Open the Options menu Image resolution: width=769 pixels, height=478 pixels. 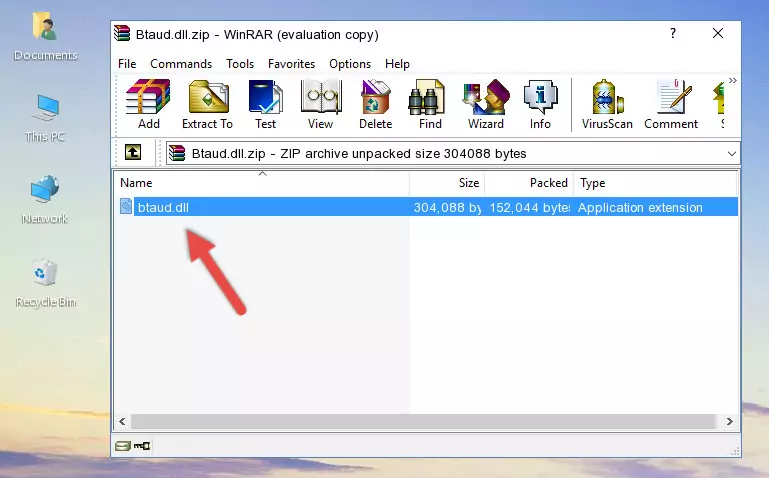click(x=350, y=64)
